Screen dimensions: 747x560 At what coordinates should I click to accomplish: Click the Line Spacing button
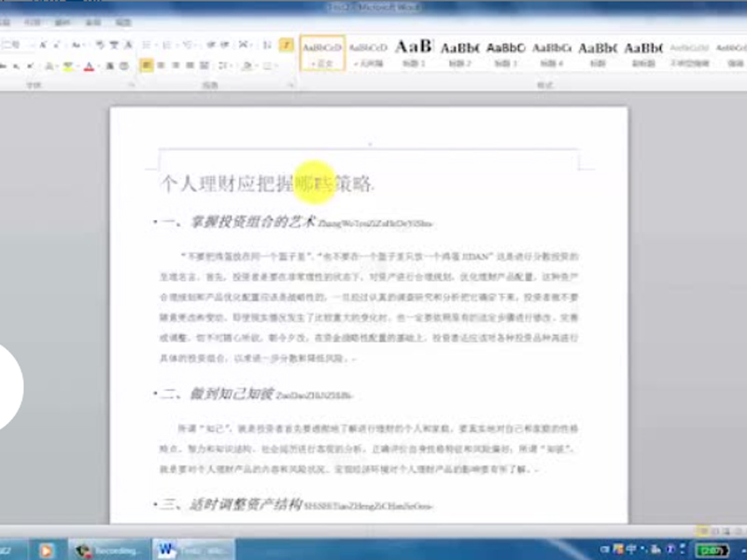pyautogui.click(x=222, y=65)
